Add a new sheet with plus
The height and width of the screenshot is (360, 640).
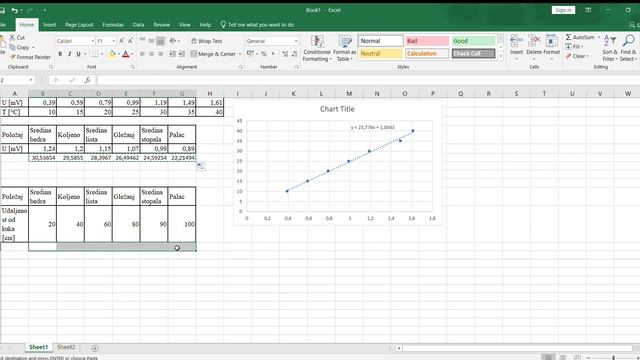click(95, 348)
